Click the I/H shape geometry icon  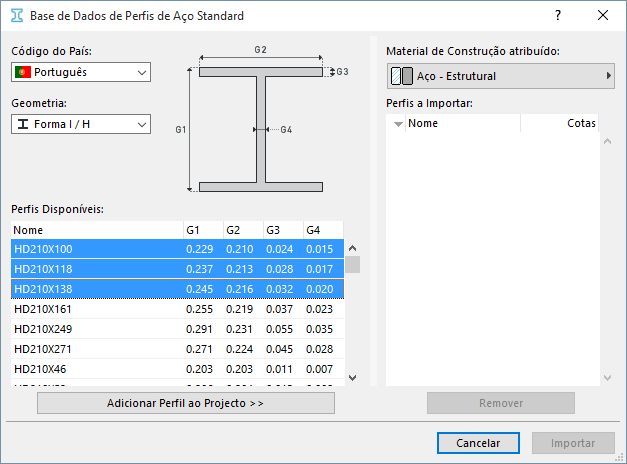click(22, 124)
